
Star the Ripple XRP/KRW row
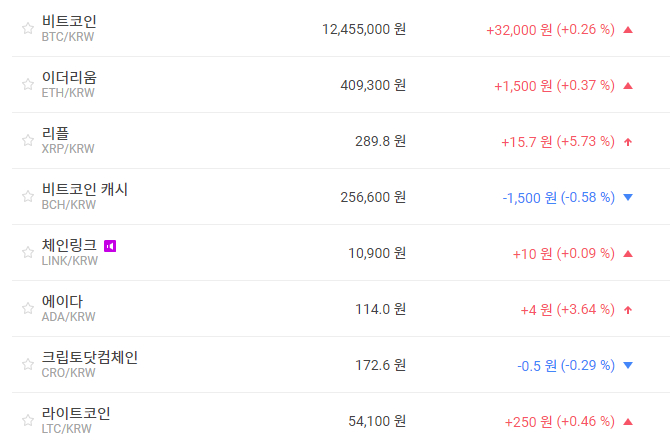point(27,141)
